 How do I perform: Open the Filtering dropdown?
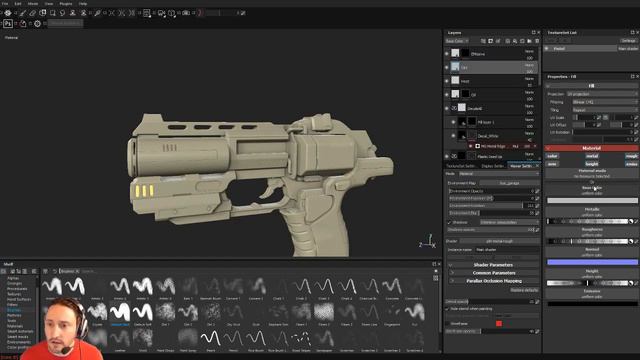[x=604, y=102]
